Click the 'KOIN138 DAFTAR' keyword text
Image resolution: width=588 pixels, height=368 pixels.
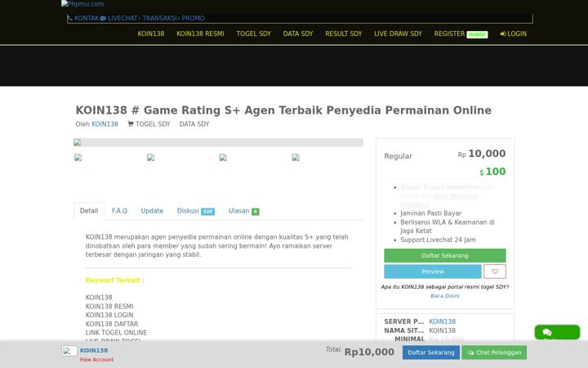click(112, 324)
